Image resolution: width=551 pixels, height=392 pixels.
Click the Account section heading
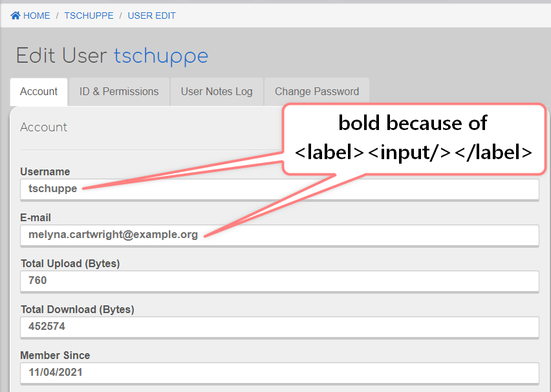43,127
